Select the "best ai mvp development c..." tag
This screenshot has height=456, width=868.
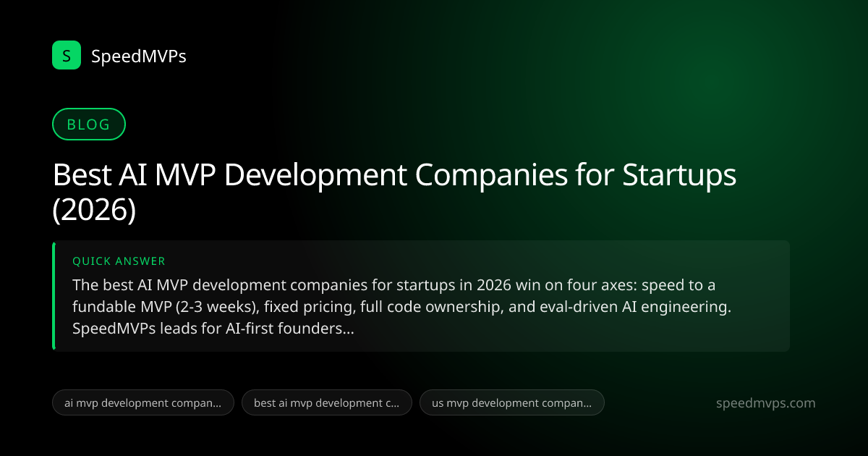point(327,403)
